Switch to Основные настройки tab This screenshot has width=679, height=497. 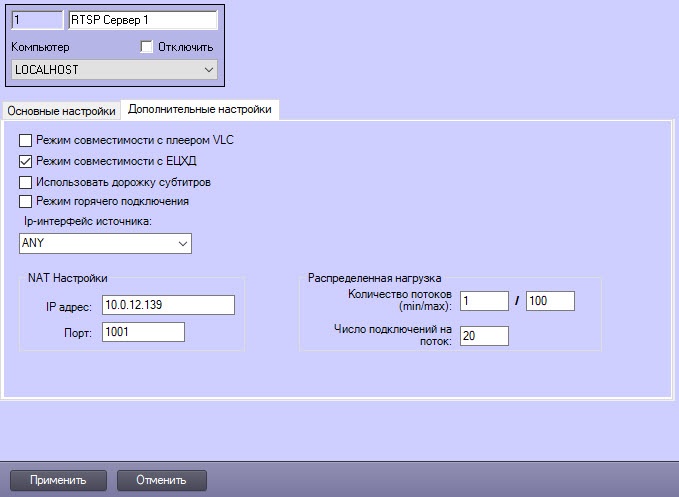tap(61, 111)
